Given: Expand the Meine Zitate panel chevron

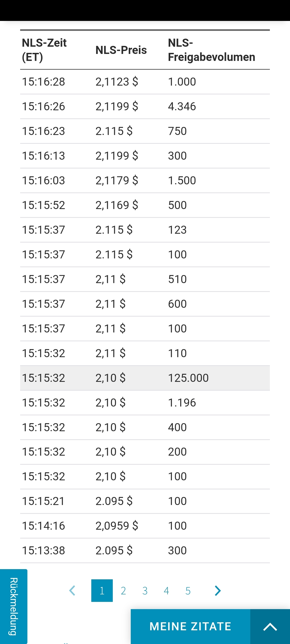Looking at the screenshot, I should (x=270, y=627).
